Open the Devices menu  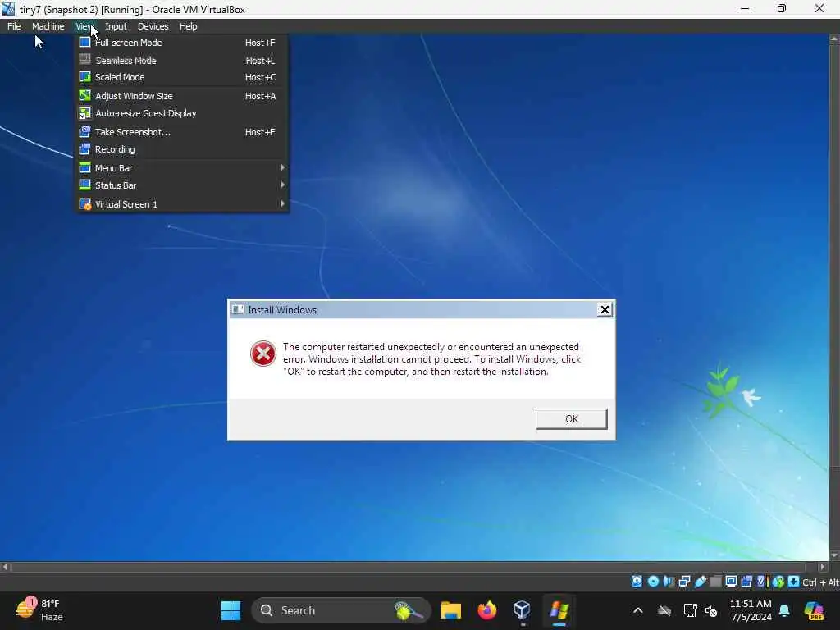153,26
